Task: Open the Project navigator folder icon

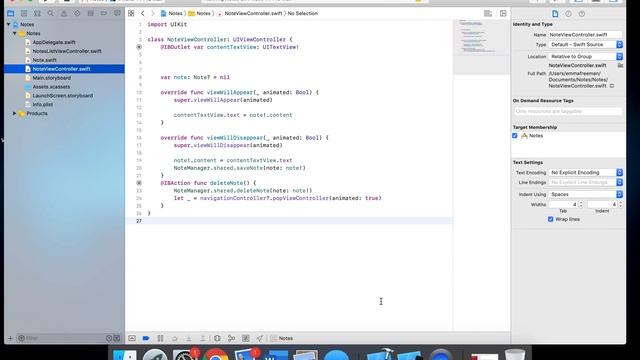Action: [11, 13]
